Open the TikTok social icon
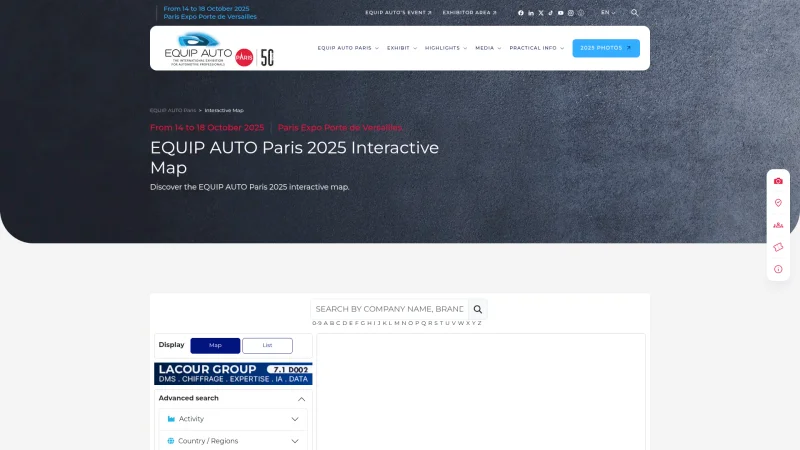Screen dimensions: 800x450 pos(551,13)
